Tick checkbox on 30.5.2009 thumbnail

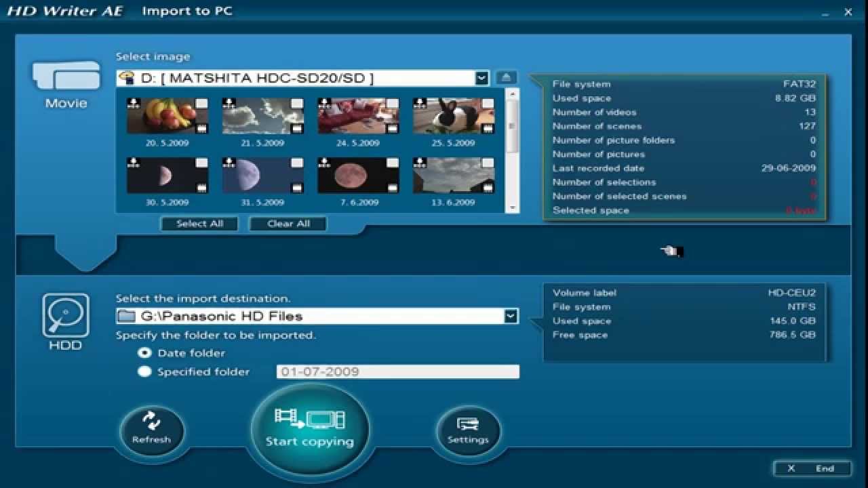[x=201, y=163]
